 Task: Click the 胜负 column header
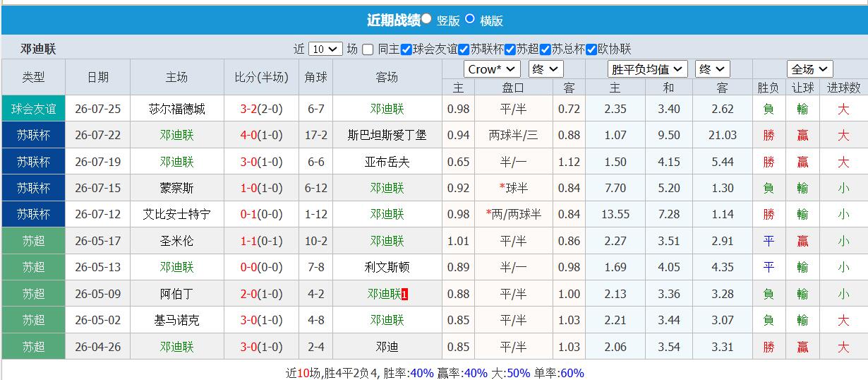[768, 88]
